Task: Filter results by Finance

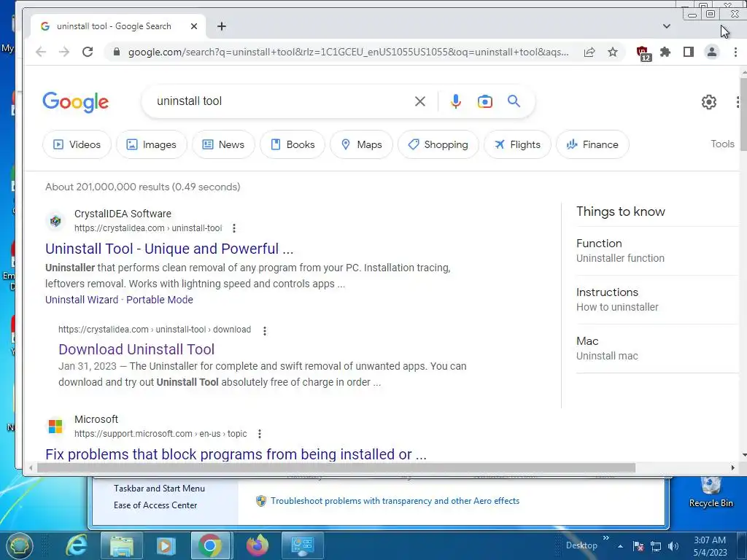Action: click(592, 144)
